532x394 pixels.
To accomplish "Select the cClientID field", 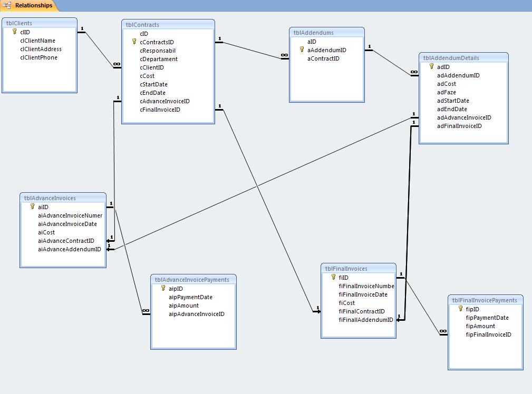I will (x=152, y=67).
